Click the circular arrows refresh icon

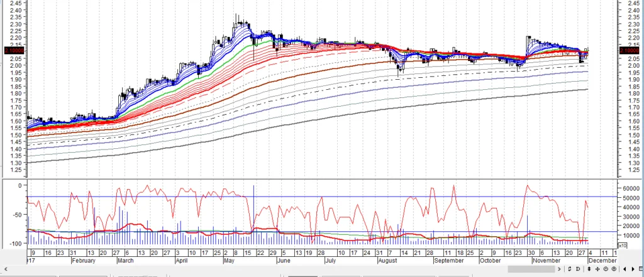[x=570, y=269]
